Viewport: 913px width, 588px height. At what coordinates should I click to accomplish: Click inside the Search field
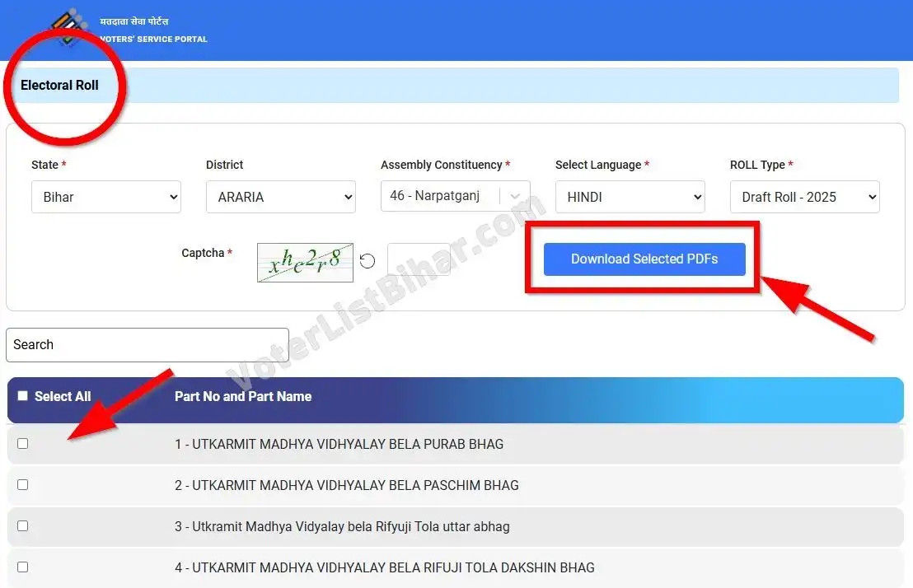[x=147, y=344]
